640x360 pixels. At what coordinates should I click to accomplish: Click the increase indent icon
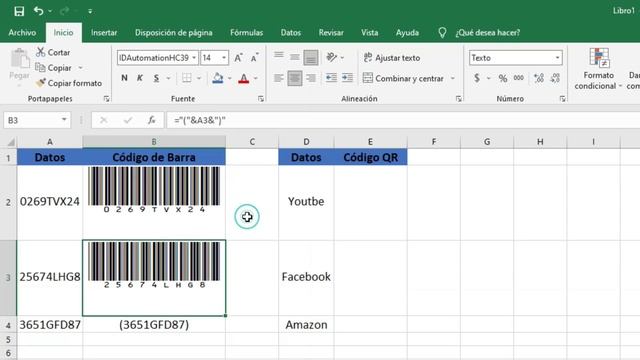[347, 78]
